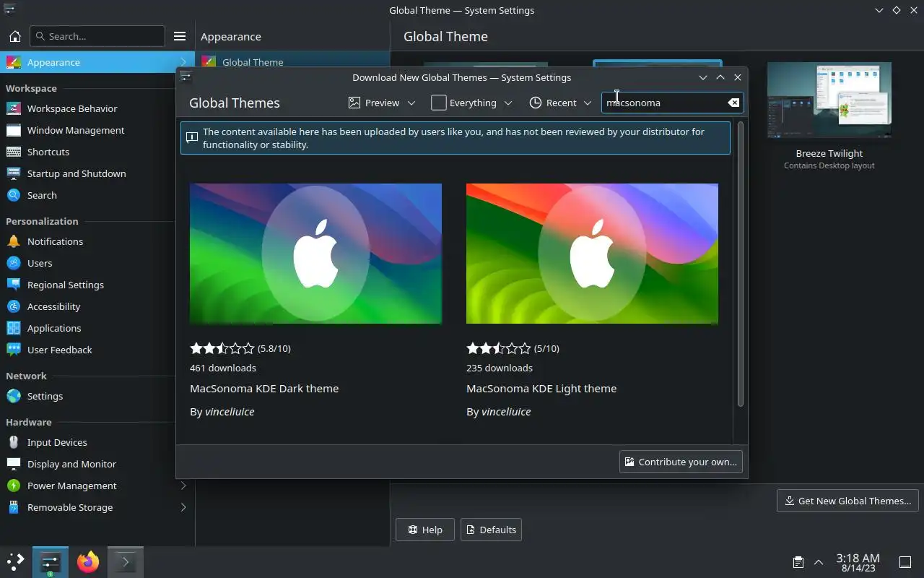Open the Konsole terminal taskbar icon
The width and height of the screenshot is (924, 578).
(126, 562)
